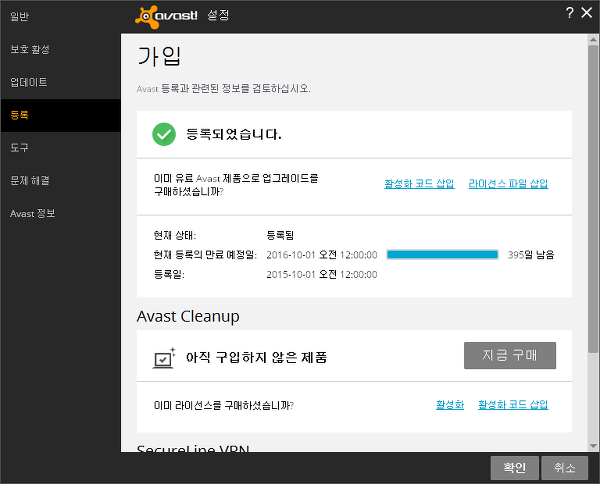
Task: Confirm with the 확인 button
Action: pos(515,468)
